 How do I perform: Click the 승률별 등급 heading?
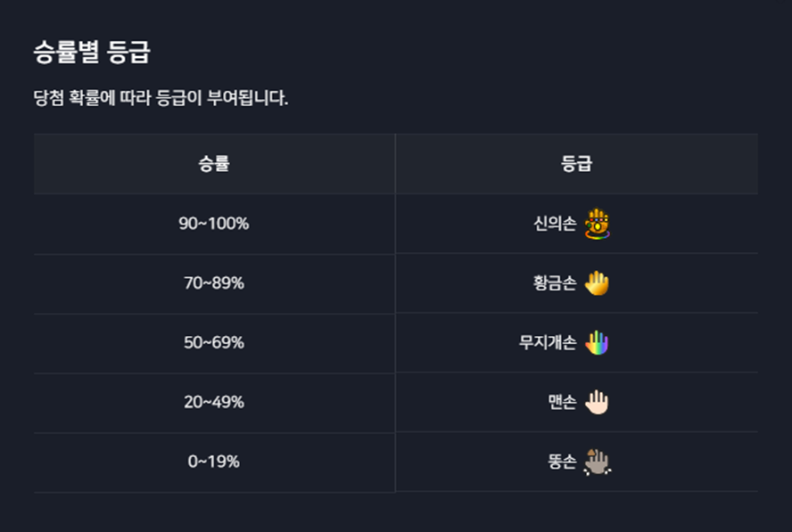[92, 53]
